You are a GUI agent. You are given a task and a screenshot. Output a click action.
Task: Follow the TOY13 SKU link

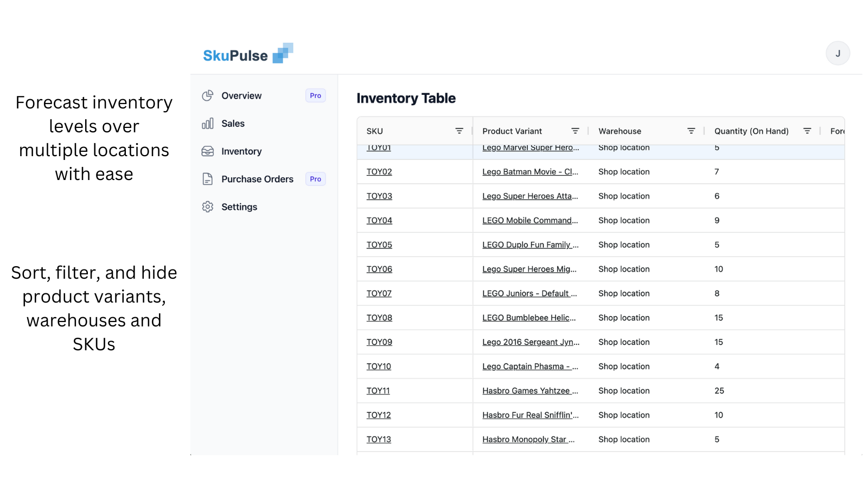379,440
